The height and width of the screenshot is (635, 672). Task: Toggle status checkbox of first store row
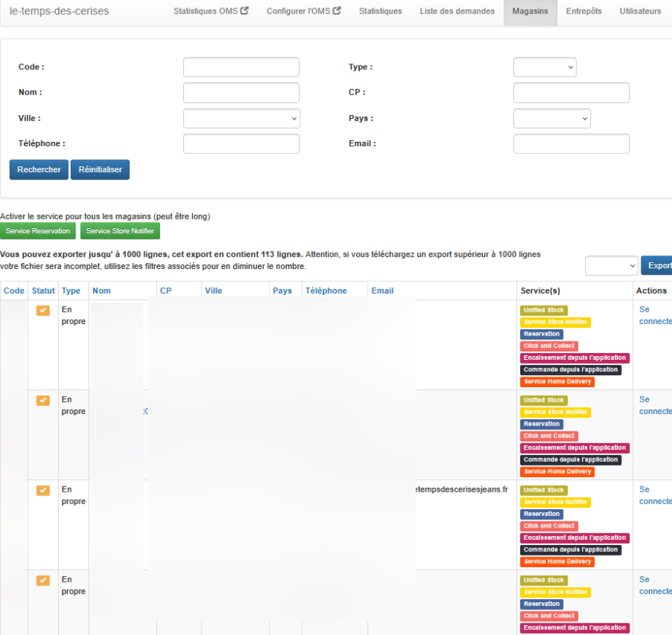pos(43,310)
